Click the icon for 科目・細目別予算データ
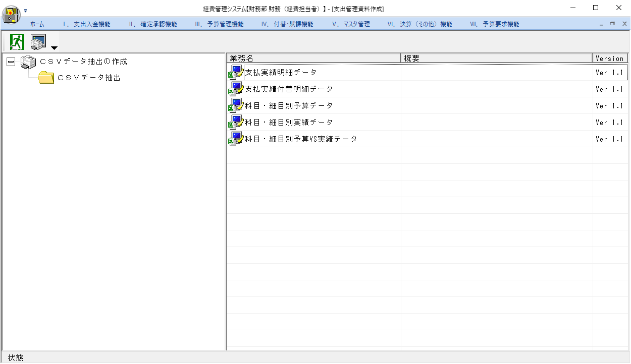Image resolution: width=631 pixels, height=364 pixels. pos(236,106)
